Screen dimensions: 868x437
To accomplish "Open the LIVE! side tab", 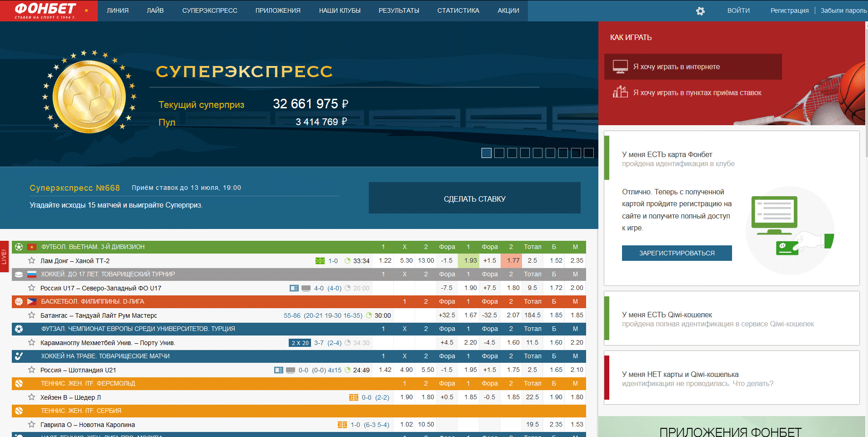I will click(x=4, y=257).
